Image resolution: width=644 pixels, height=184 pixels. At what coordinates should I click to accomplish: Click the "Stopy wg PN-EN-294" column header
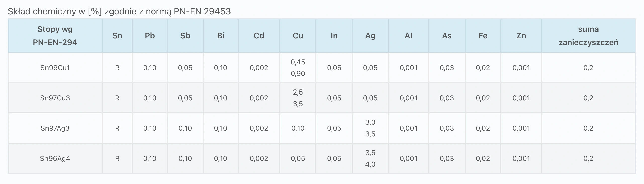(55, 36)
